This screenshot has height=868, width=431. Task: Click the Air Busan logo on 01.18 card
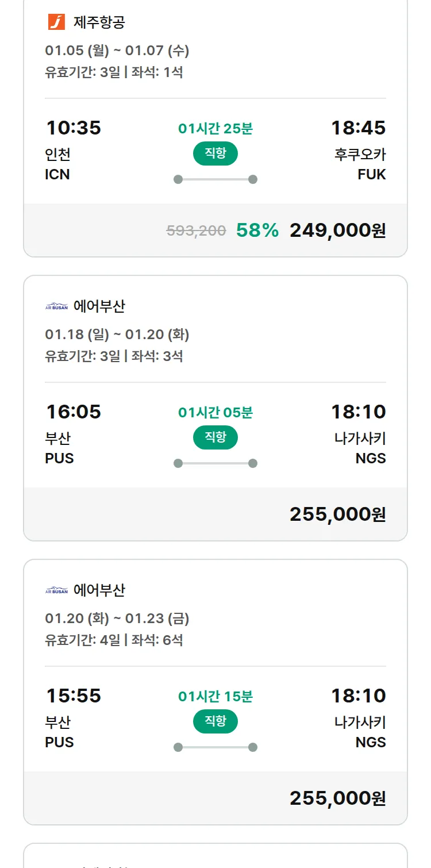coord(56,306)
